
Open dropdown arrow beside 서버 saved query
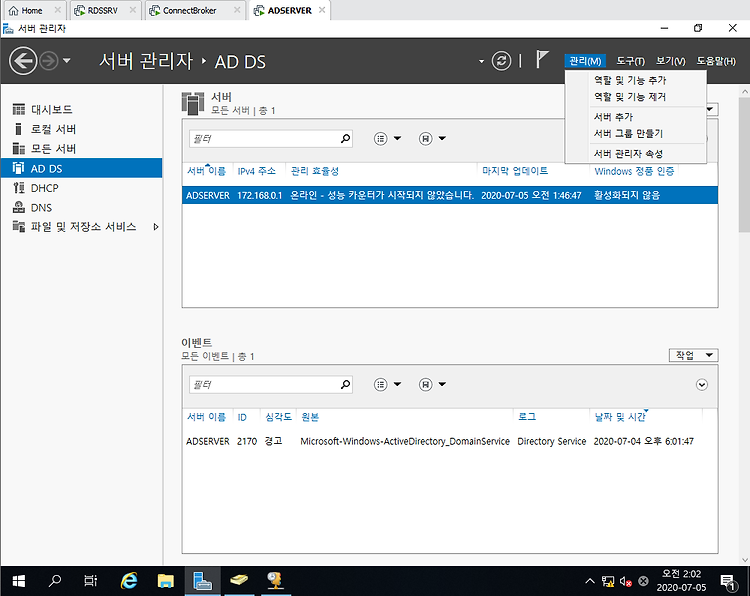[442, 139]
